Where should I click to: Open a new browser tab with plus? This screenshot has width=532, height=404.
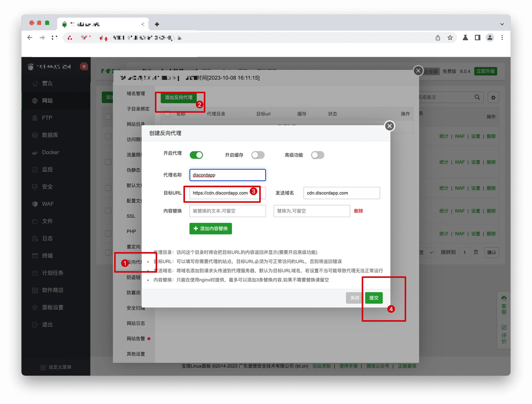coord(157,24)
